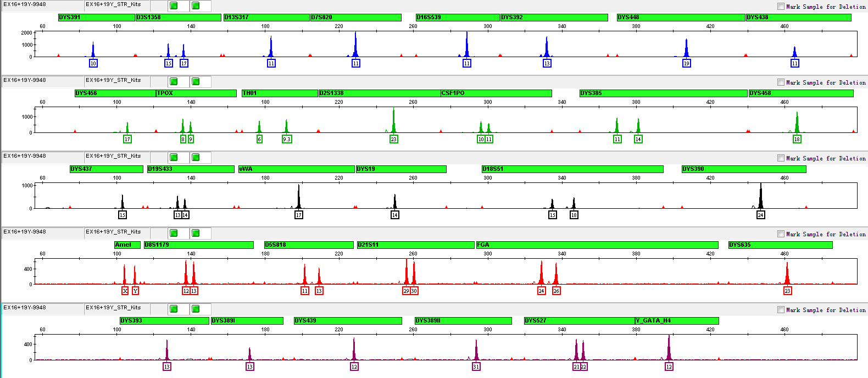868x378 pixels.
Task: Select the DYS389II marker header bar
Action: (x=463, y=321)
